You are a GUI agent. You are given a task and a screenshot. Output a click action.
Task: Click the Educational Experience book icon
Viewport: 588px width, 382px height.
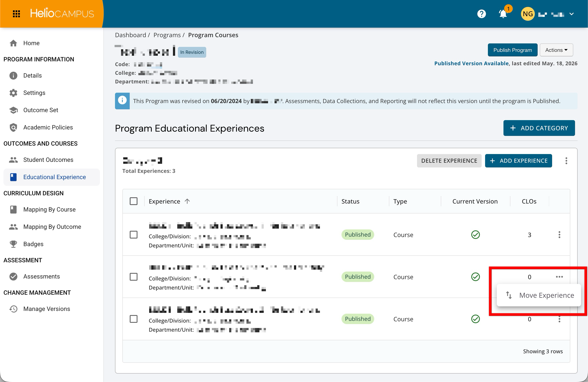tap(13, 177)
